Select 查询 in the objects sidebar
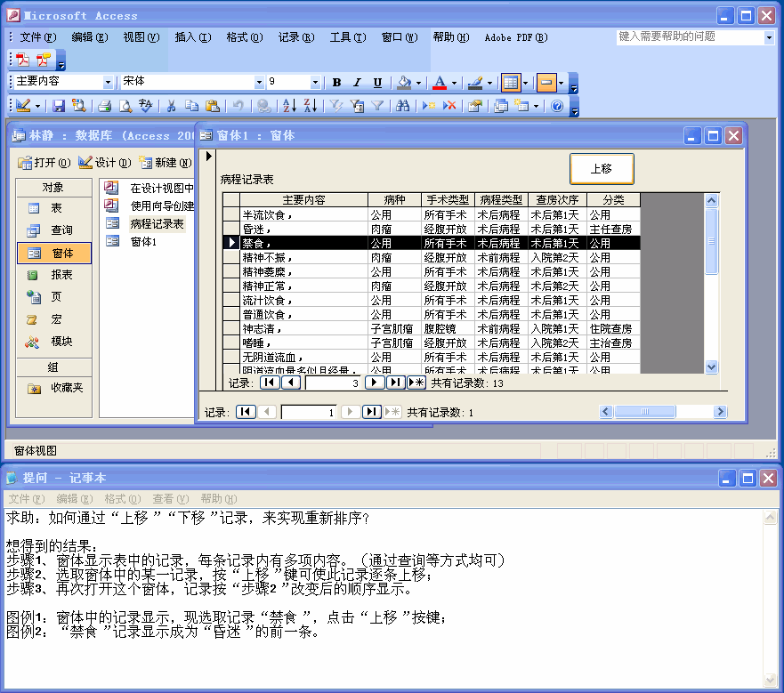The image size is (784, 693). point(61,230)
